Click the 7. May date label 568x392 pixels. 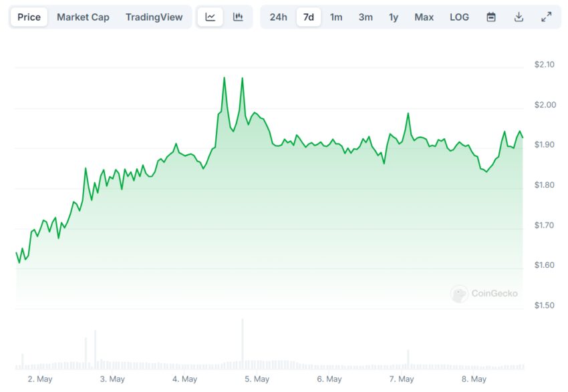pos(402,379)
